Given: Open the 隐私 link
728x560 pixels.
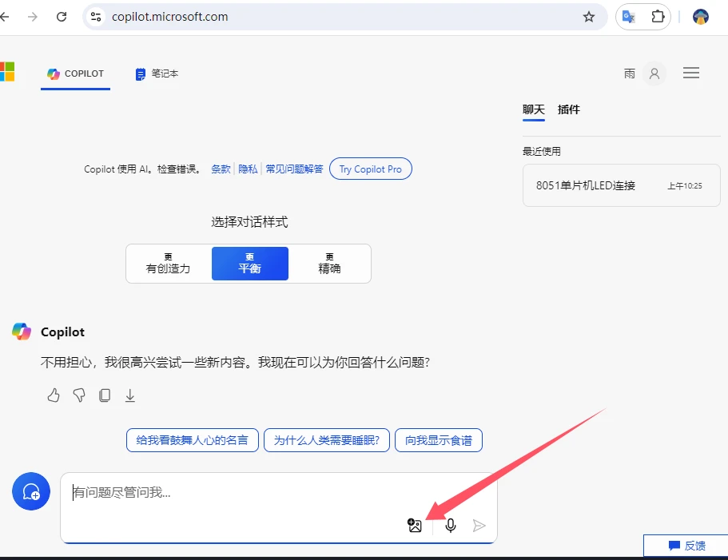Looking at the screenshot, I should (248, 169).
